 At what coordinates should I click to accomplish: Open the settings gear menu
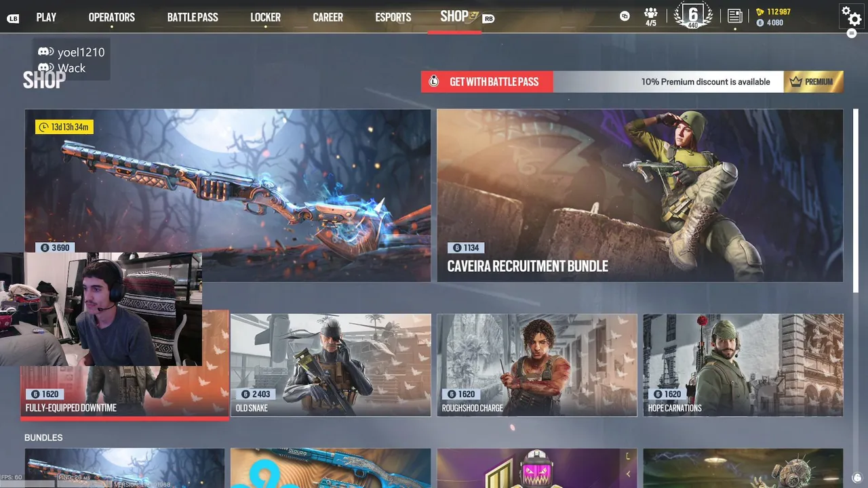point(851,16)
